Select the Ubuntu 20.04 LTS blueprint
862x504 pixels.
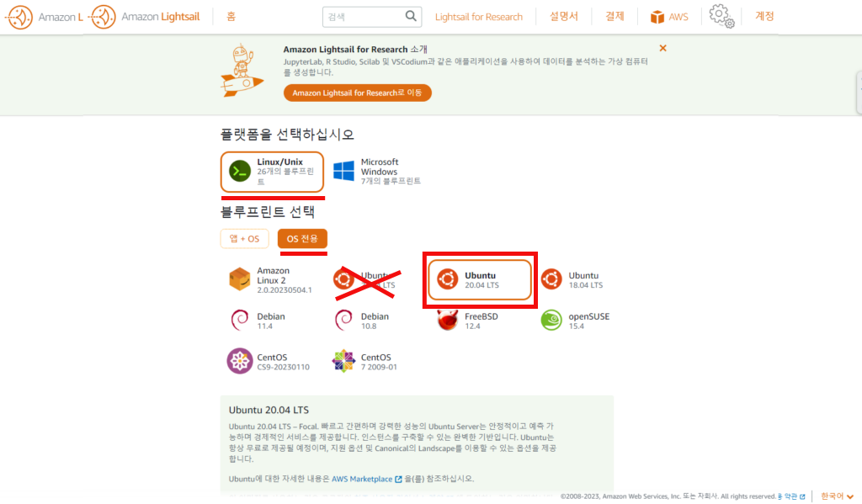[479, 280]
